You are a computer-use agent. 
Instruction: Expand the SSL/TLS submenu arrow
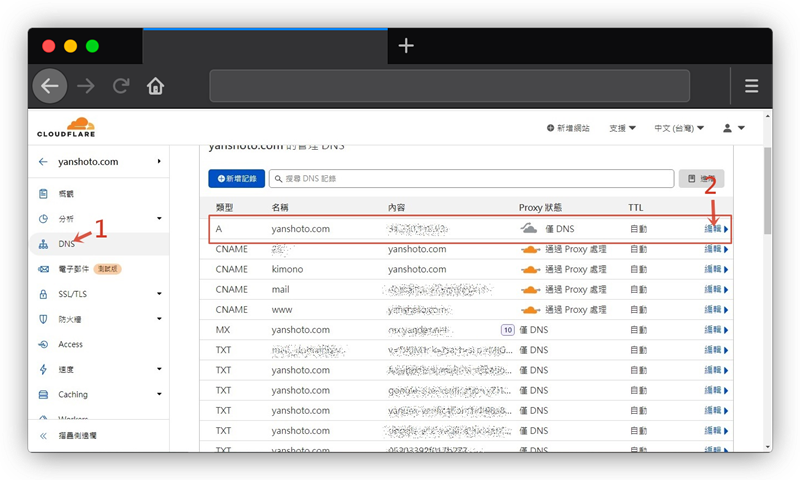[x=159, y=294]
